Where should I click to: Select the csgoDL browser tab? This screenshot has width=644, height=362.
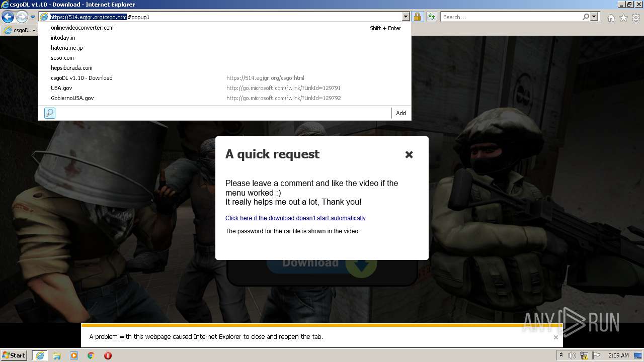point(20,30)
